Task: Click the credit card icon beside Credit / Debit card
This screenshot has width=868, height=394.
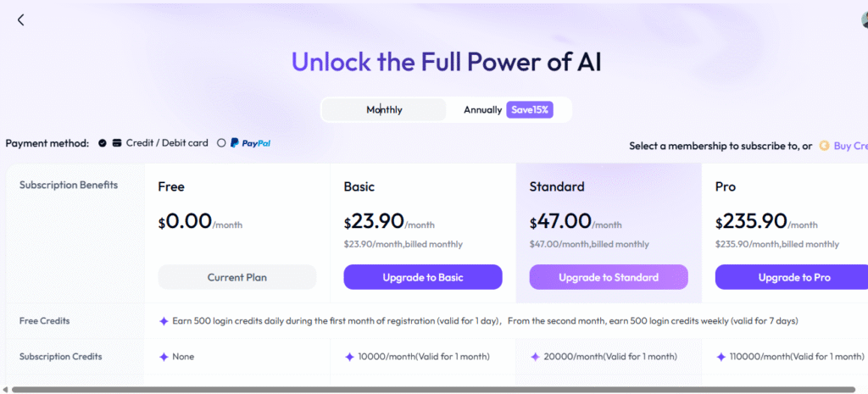Action: tap(117, 142)
